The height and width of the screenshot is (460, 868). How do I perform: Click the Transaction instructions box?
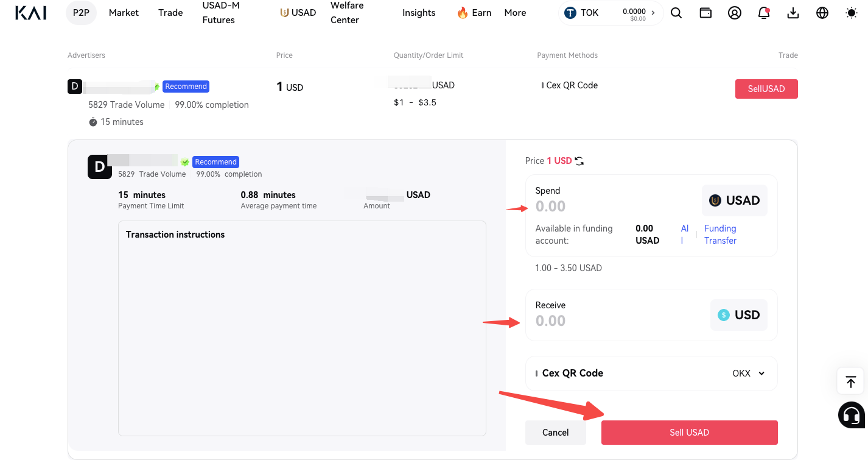click(302, 328)
